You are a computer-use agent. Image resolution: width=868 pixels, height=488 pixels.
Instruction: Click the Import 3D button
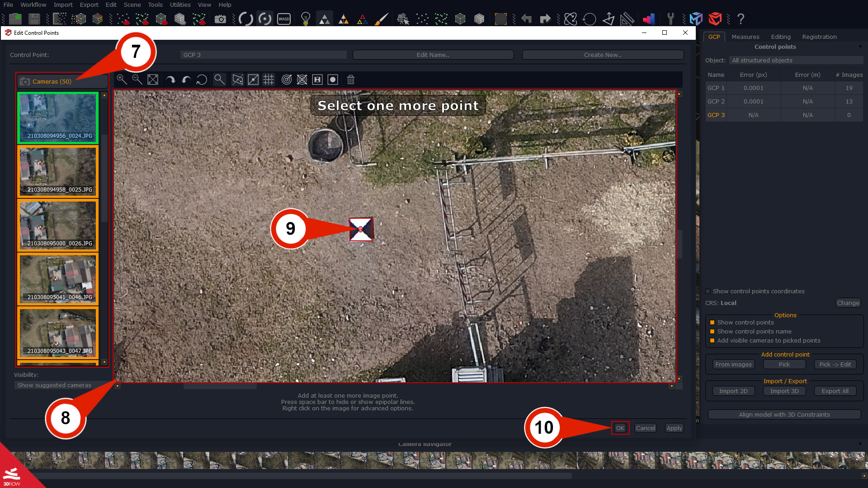pyautogui.click(x=784, y=391)
